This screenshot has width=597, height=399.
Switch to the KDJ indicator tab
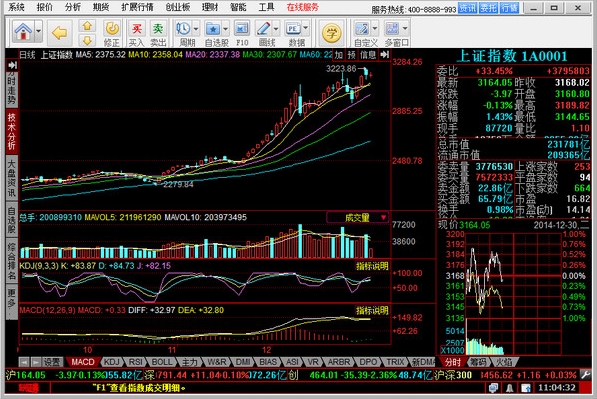(x=112, y=362)
